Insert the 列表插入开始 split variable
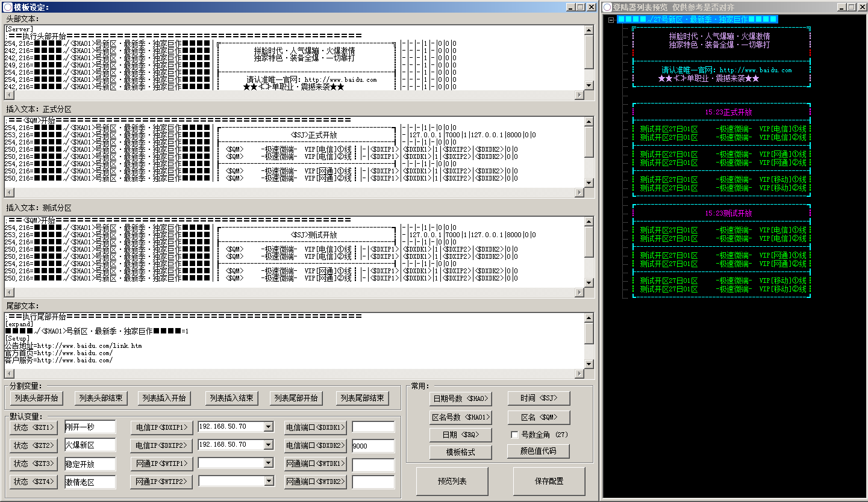Viewport: 868px width, 502px height. 164,398
